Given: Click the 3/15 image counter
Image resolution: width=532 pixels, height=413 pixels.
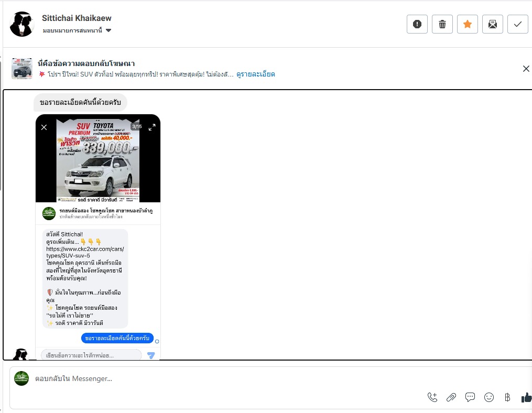Looking at the screenshot, I should click(137, 126).
